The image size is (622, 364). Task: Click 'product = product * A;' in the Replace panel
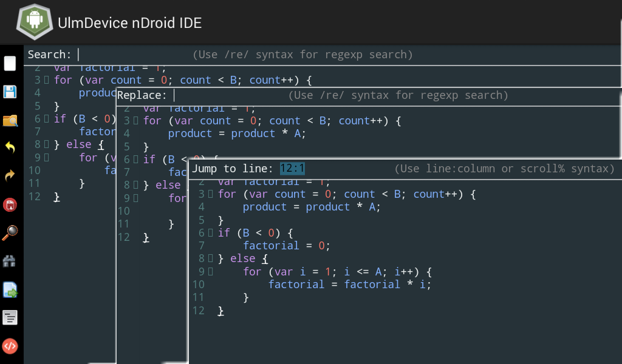tap(237, 133)
